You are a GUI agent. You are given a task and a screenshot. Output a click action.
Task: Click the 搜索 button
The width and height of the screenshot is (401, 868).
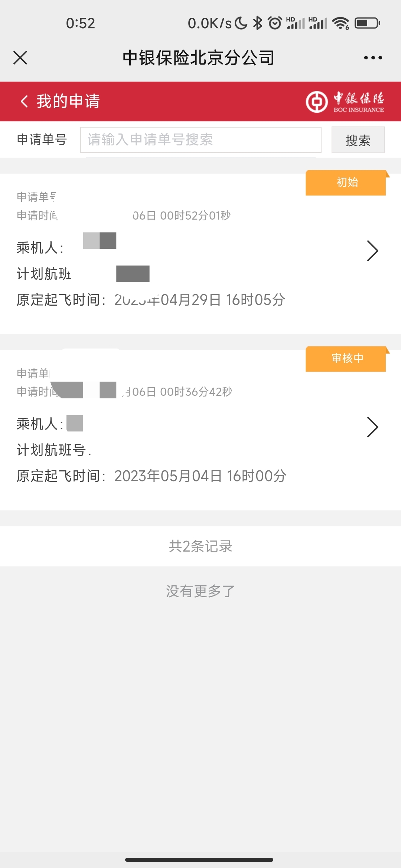tap(358, 140)
